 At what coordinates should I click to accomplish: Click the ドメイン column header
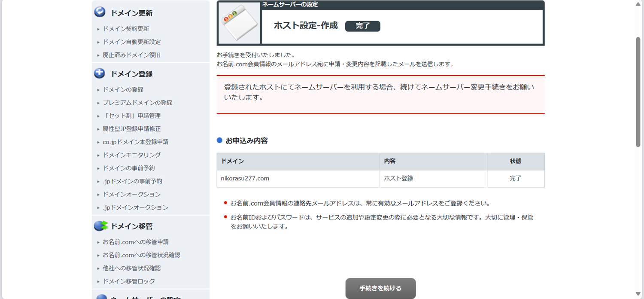tap(298, 162)
